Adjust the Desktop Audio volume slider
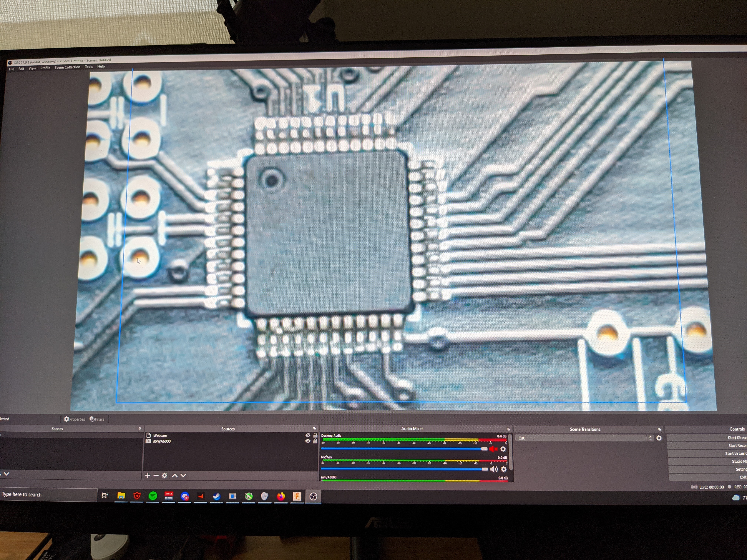 (404, 449)
